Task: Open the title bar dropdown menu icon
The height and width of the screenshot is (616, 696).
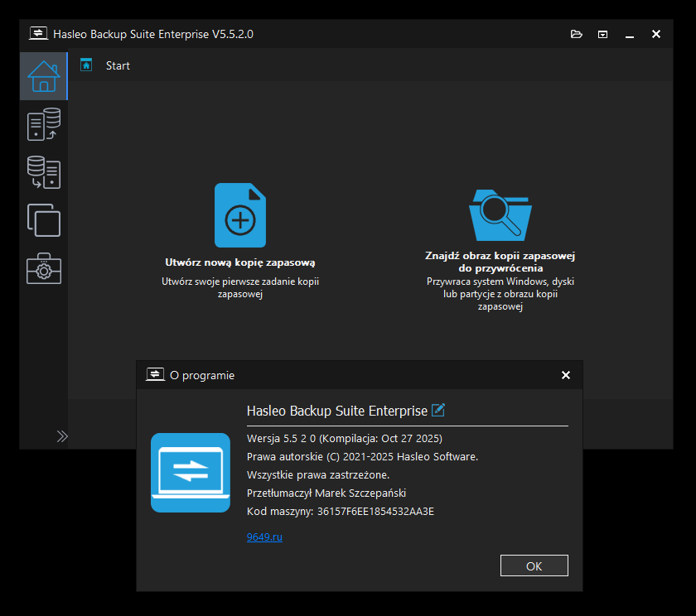Action: tap(602, 34)
